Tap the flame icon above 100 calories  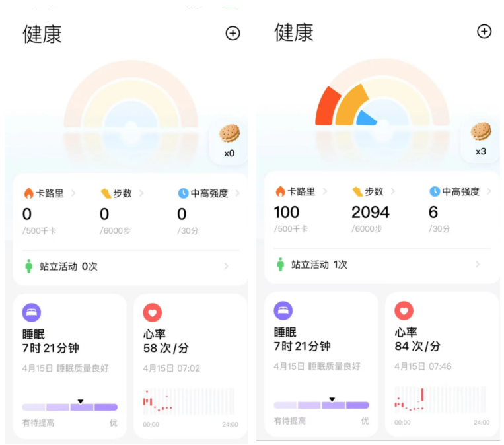pyautogui.click(x=279, y=191)
